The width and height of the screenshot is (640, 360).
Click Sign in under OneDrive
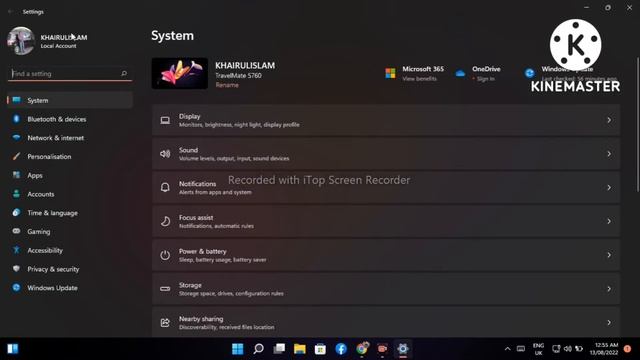[485, 79]
